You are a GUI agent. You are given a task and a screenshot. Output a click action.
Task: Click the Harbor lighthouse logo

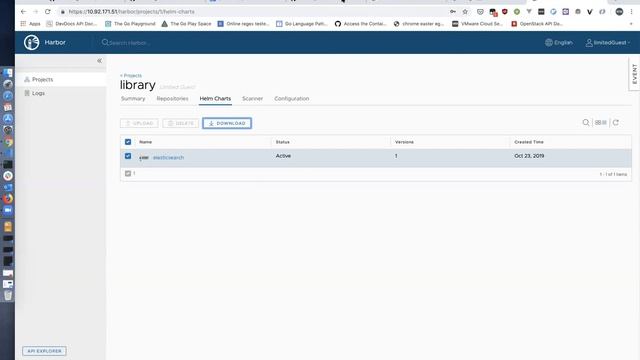click(31, 42)
